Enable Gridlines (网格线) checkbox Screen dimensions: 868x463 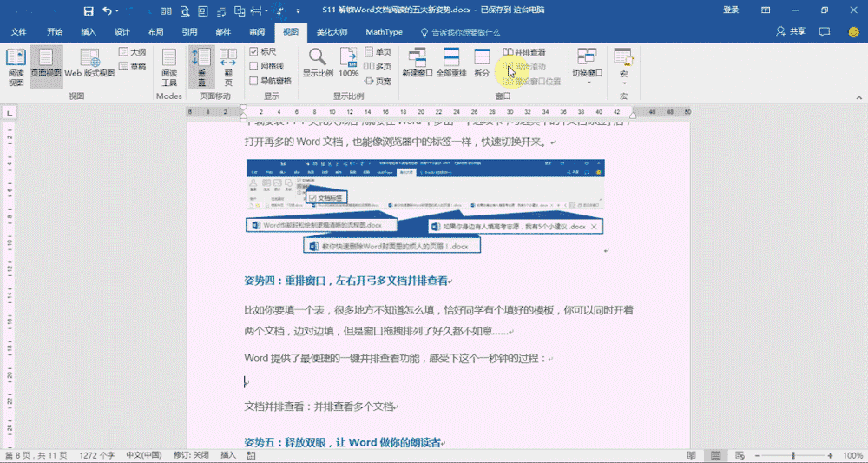point(253,66)
